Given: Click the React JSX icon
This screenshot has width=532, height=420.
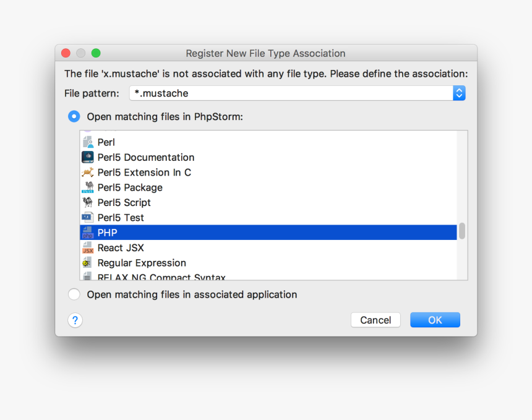Looking at the screenshot, I should (88, 248).
